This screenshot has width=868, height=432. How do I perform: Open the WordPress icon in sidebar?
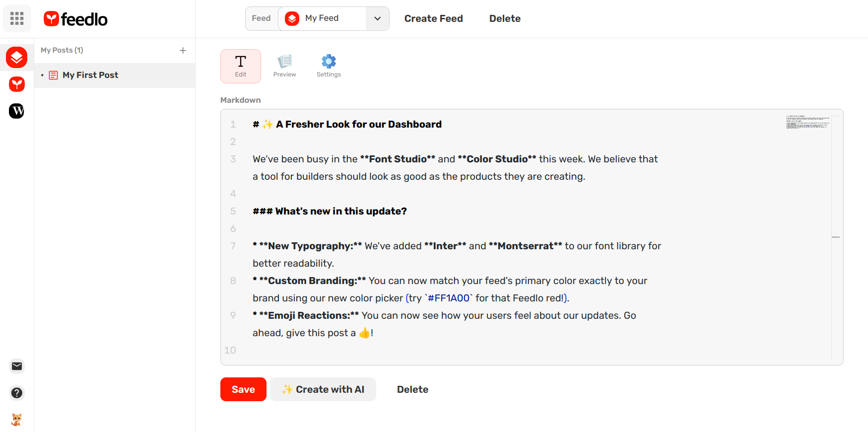point(17,111)
